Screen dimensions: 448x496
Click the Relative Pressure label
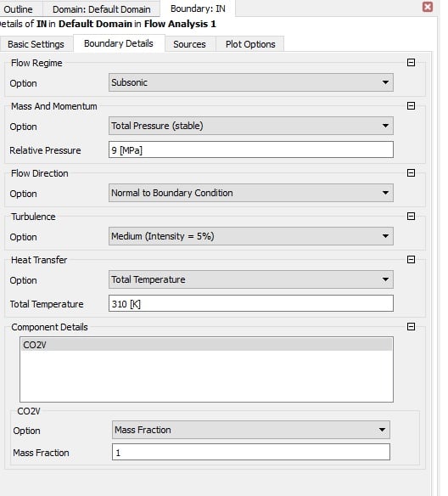(45, 150)
